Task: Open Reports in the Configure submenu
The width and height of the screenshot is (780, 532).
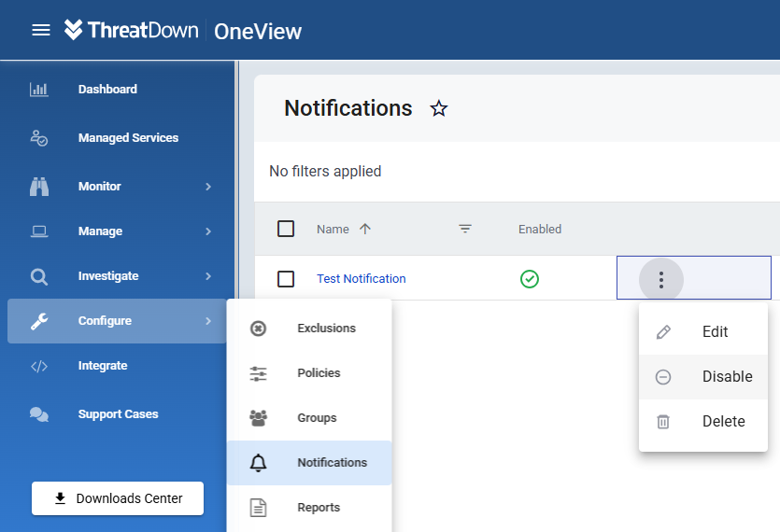Action: (309, 508)
